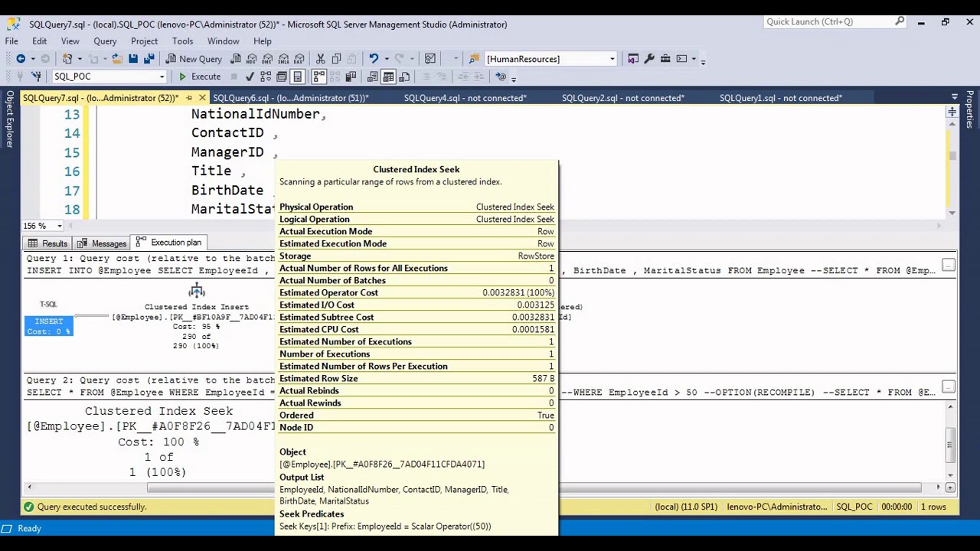Click 'Query executed successfully.' status text
Screen dimensions: 980x551
coord(91,507)
